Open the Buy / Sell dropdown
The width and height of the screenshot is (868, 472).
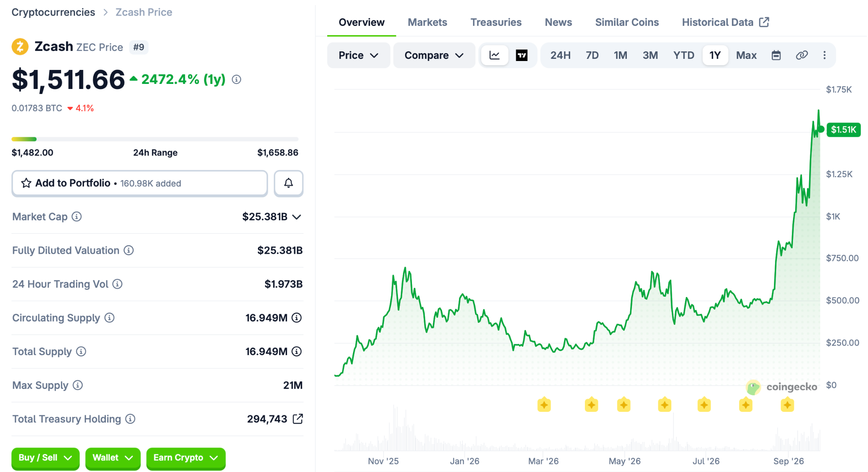coord(45,458)
